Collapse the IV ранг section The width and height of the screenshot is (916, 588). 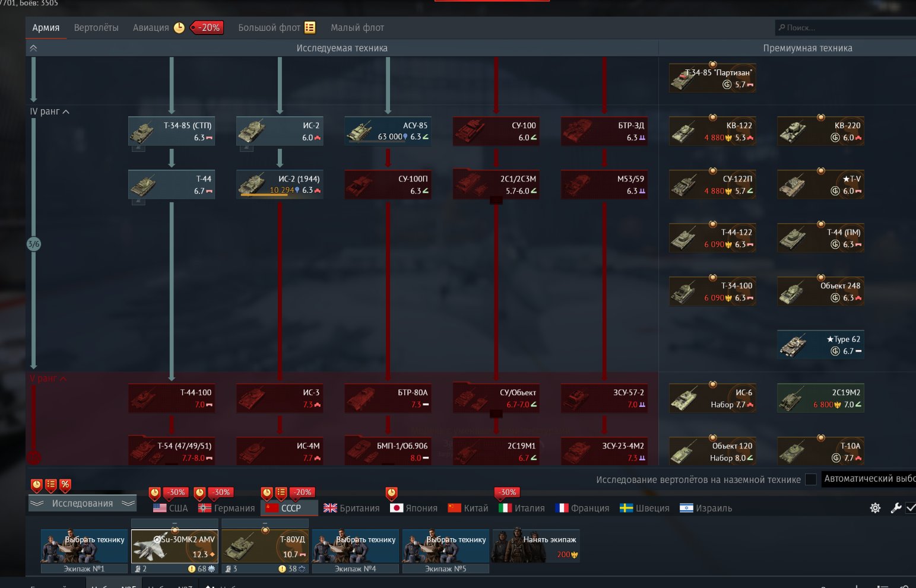click(50, 112)
